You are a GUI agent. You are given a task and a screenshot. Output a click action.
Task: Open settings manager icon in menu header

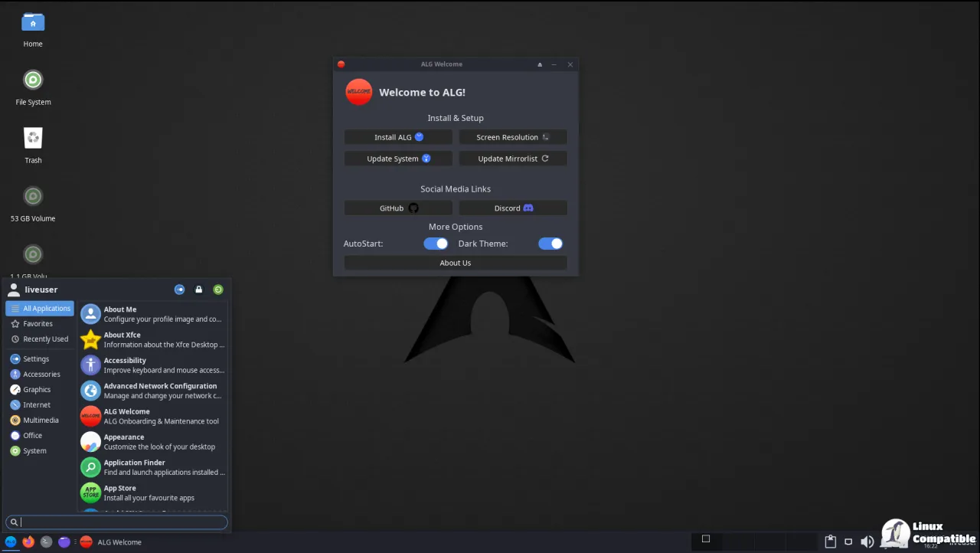click(x=179, y=290)
